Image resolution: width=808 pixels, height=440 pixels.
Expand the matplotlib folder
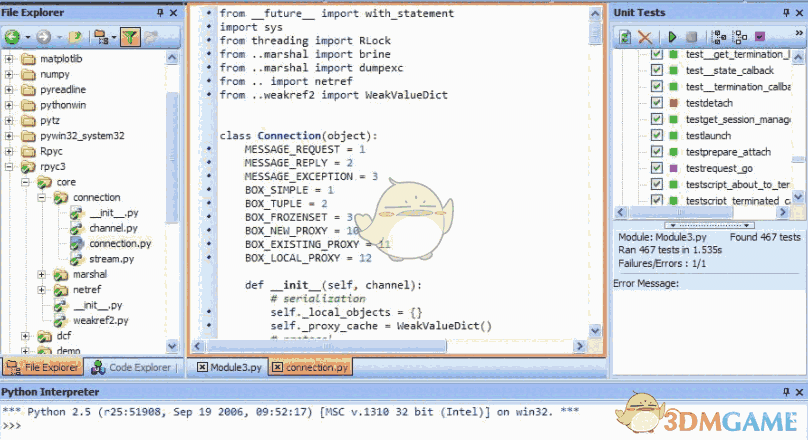click(x=9, y=59)
